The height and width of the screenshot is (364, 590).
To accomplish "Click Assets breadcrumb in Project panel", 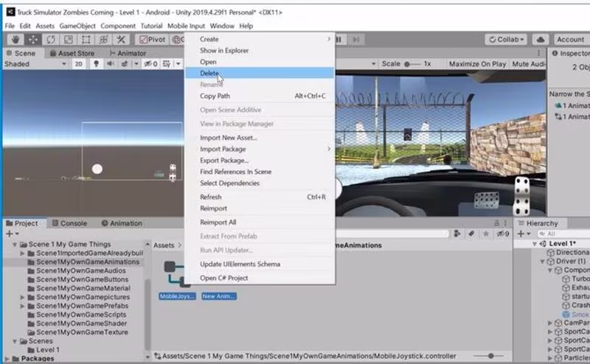I will 164,245.
